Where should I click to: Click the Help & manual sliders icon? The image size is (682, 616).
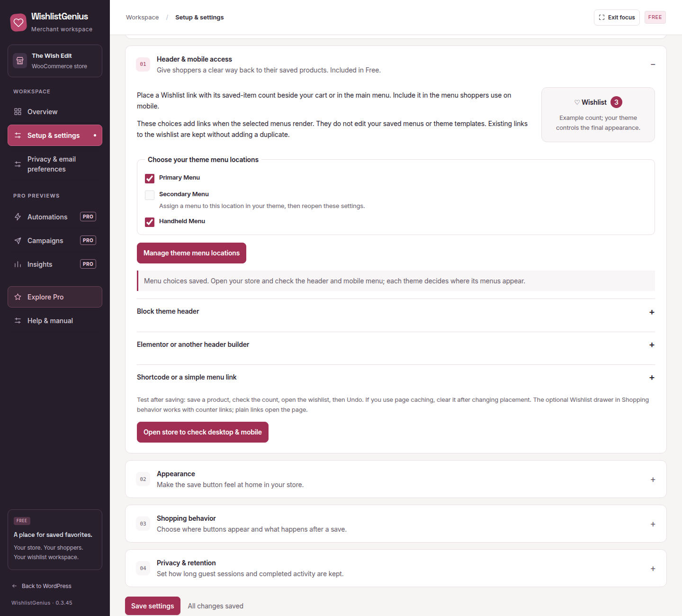tap(18, 321)
